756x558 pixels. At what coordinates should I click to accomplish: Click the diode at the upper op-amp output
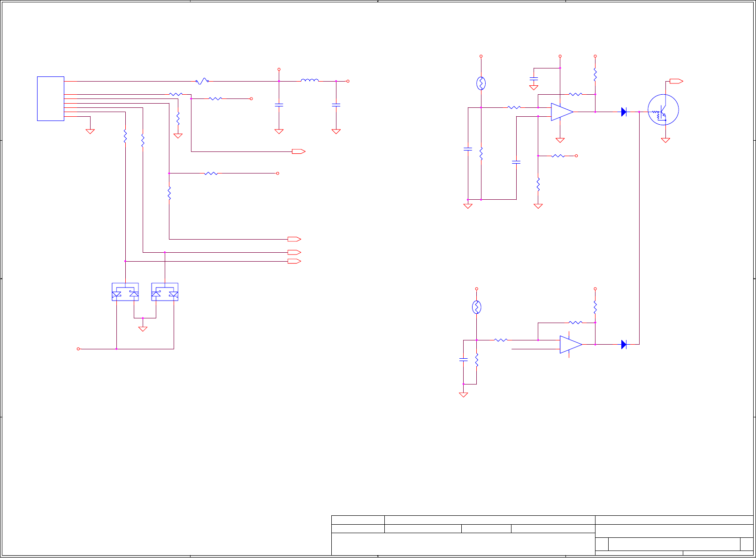coord(624,112)
